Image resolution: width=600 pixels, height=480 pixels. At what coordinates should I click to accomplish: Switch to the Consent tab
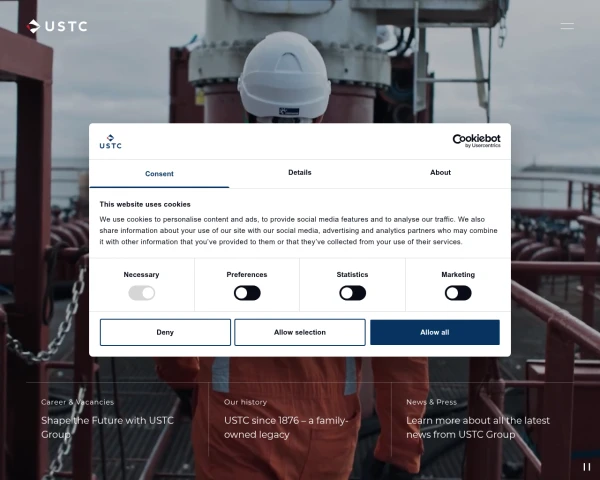159,173
